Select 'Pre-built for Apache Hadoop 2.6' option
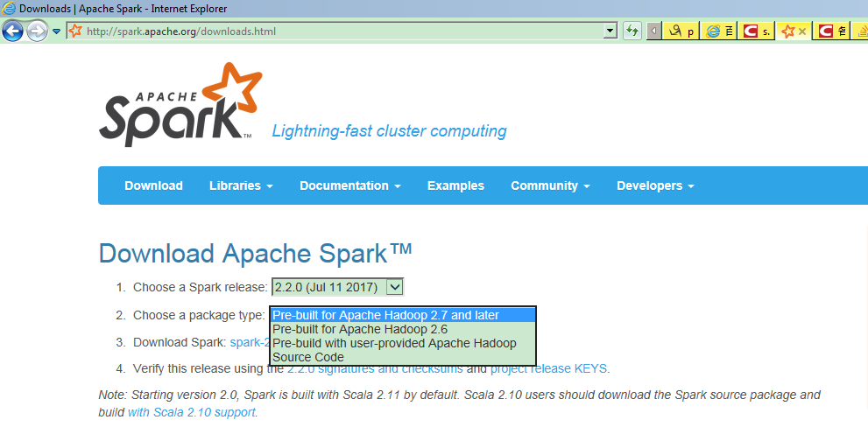 [403, 330]
